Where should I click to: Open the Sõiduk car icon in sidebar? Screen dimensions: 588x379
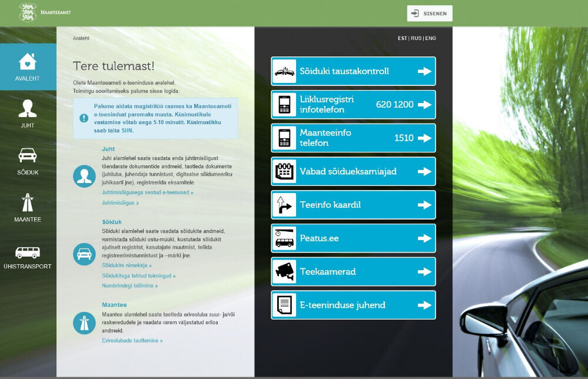(x=28, y=155)
